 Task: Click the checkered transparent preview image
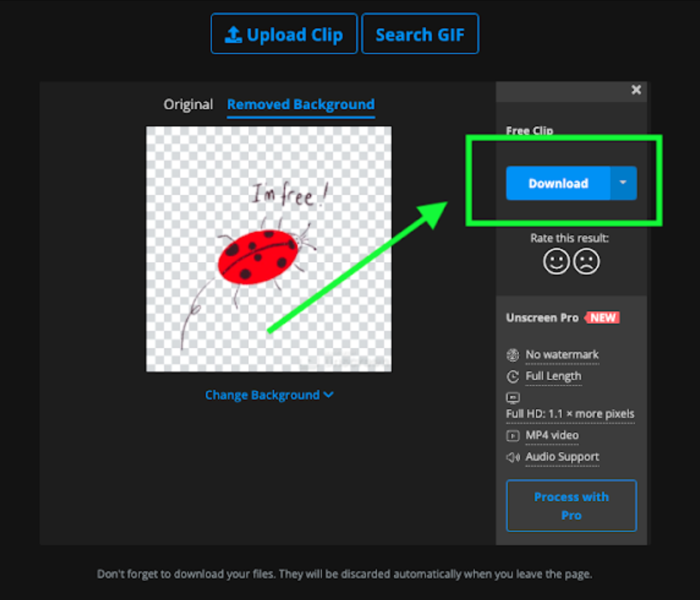click(268, 248)
